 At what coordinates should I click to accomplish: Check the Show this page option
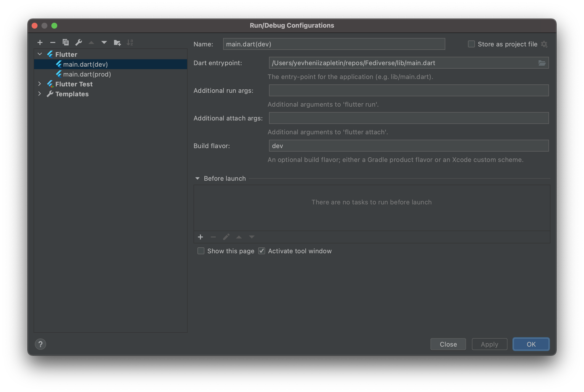coord(201,251)
